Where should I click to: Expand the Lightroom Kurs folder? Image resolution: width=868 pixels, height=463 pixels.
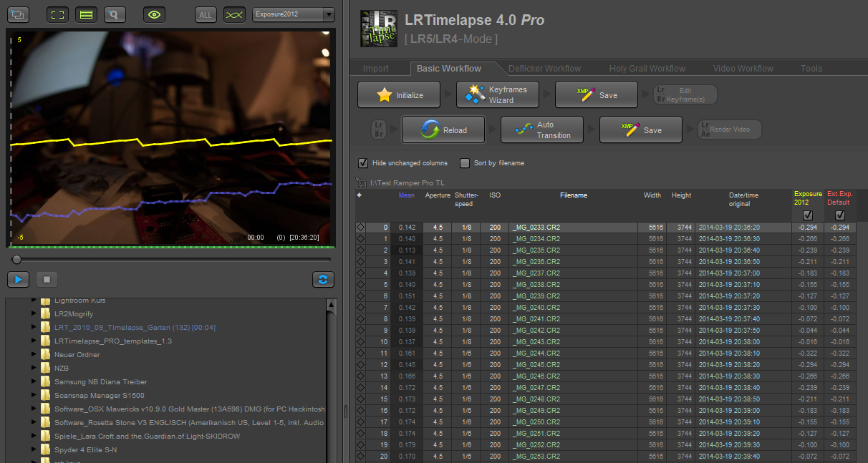tap(33, 301)
